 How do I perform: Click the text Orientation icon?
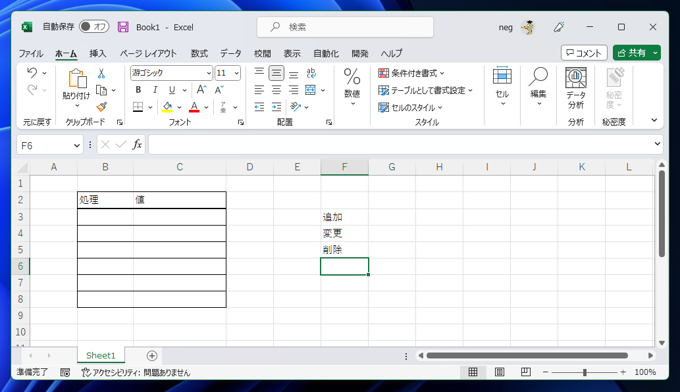295,107
